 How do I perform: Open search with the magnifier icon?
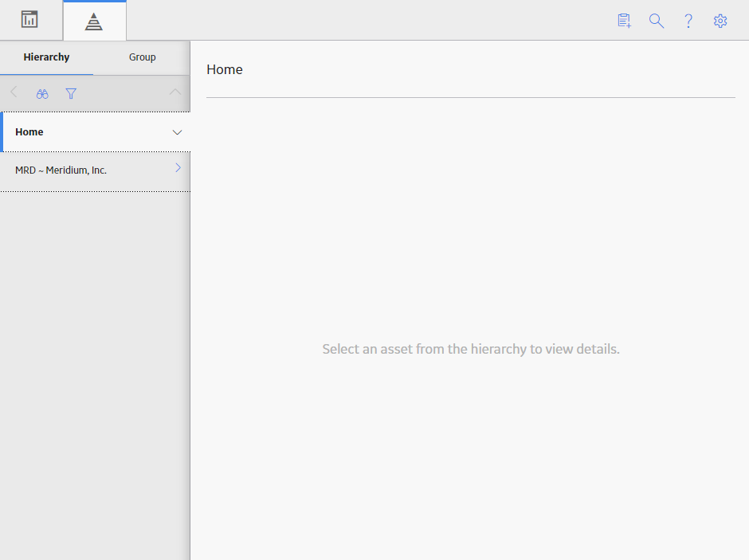(657, 21)
